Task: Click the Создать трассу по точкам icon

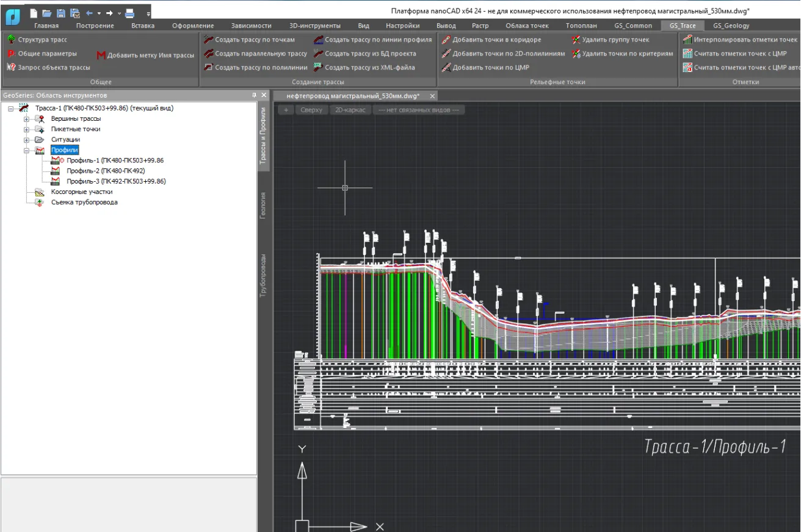Action: click(208, 40)
